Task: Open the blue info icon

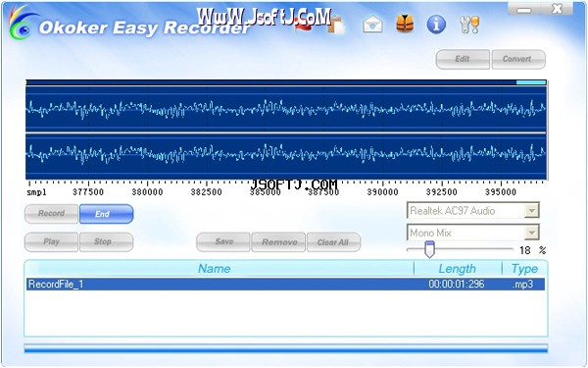Action: pyautogui.click(x=436, y=25)
